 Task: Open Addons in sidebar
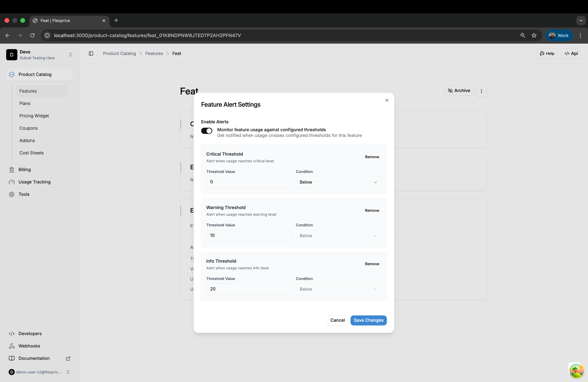tap(41, 140)
